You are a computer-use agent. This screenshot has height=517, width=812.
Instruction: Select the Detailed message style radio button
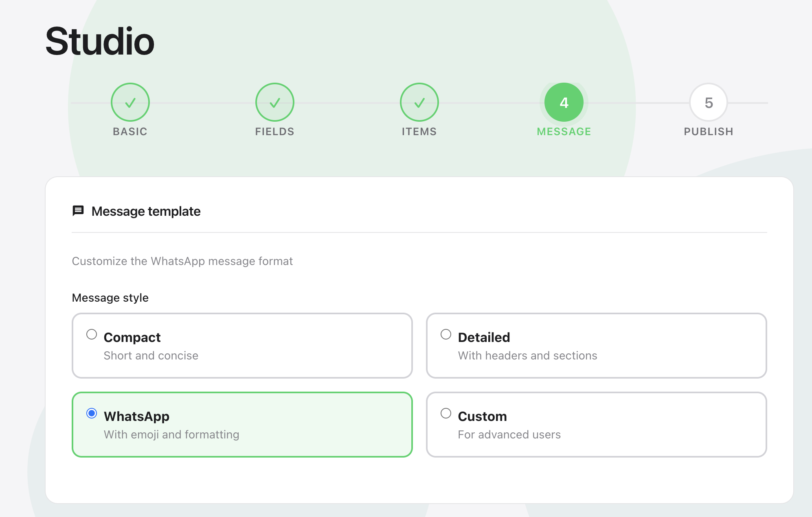tap(446, 334)
